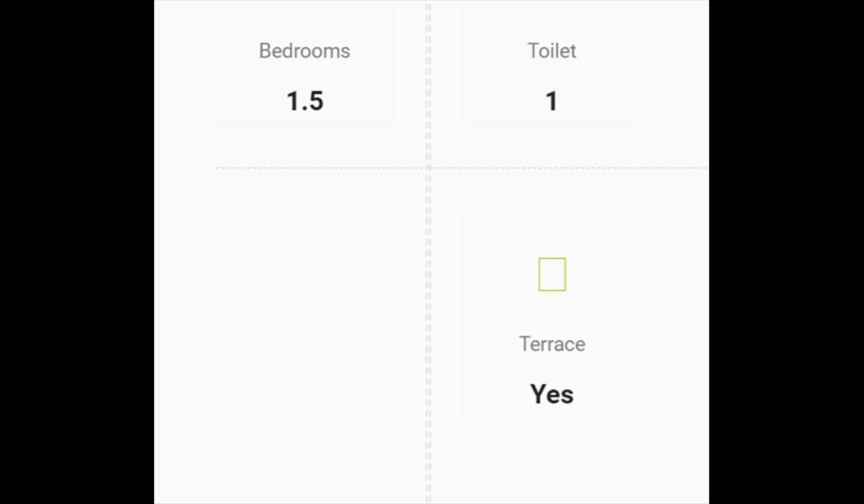864x504 pixels.
Task: Select the Terrace label text
Action: (552, 344)
